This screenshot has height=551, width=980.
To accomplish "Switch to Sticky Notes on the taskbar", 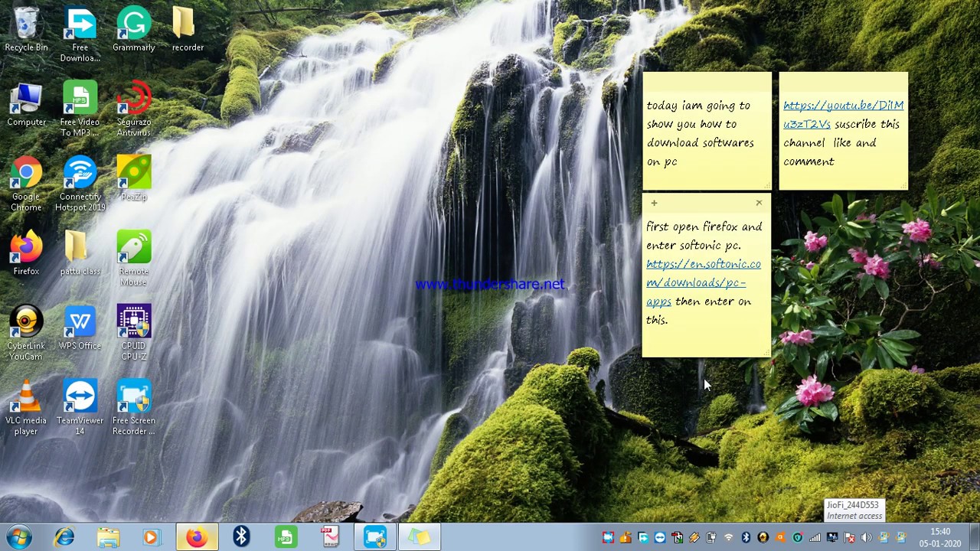I will click(420, 537).
